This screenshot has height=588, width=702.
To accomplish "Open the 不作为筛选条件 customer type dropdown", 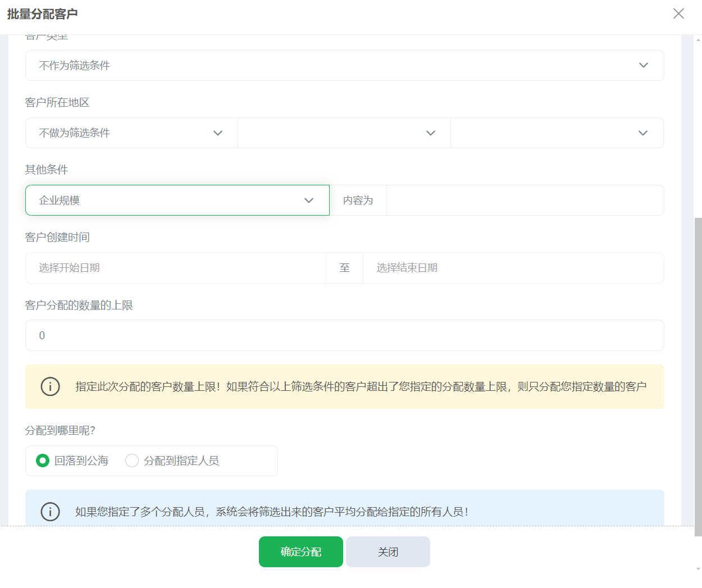I will (x=344, y=65).
